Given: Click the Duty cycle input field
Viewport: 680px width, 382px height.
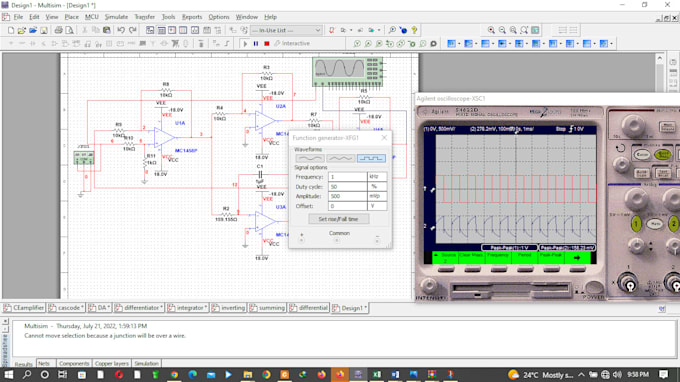Looking at the screenshot, I should pyautogui.click(x=347, y=187).
